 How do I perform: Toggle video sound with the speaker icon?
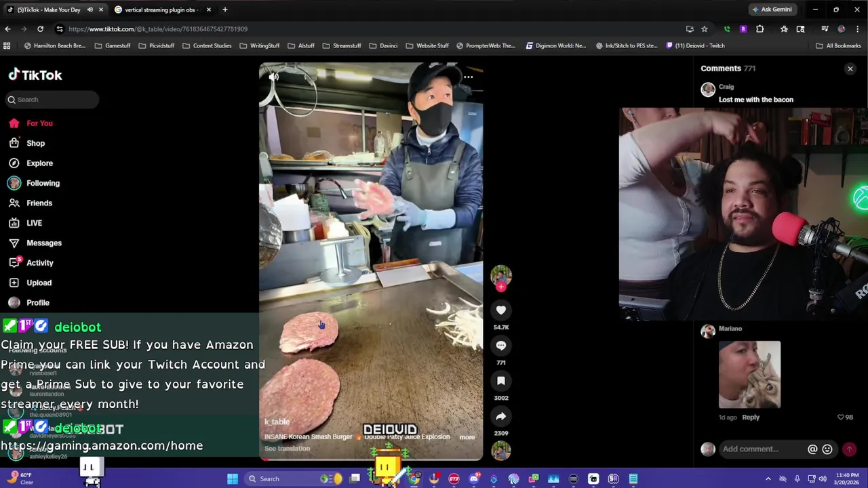273,77
